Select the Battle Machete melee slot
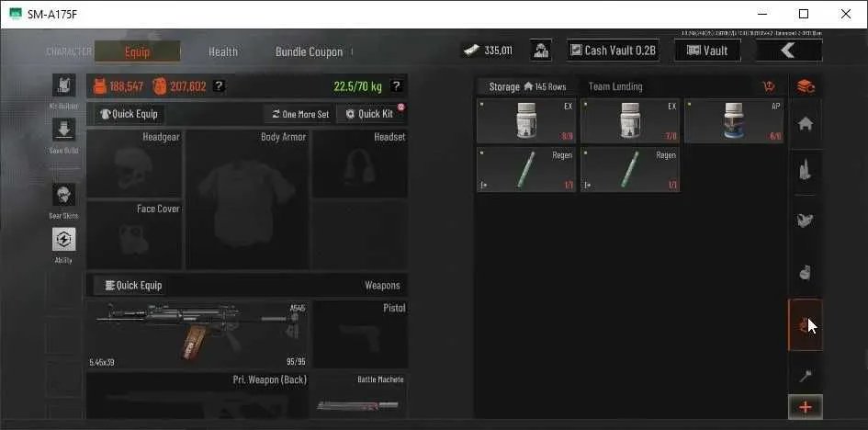The width and height of the screenshot is (868, 430). [x=361, y=396]
